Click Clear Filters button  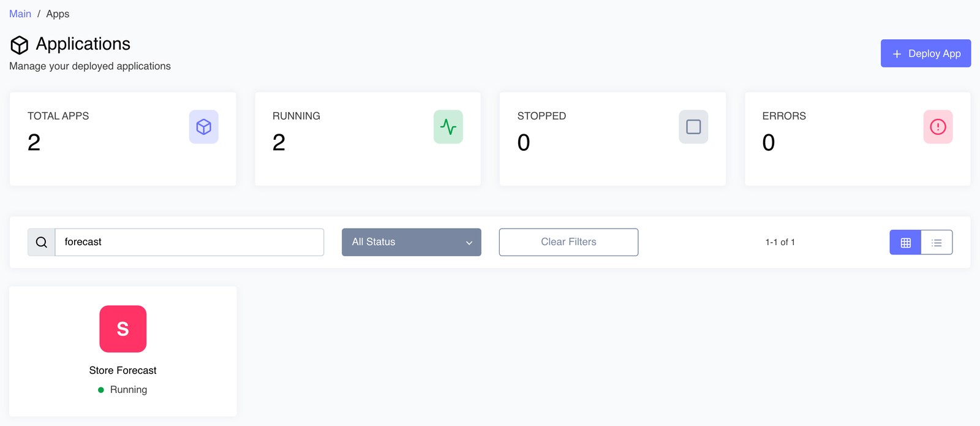point(568,242)
